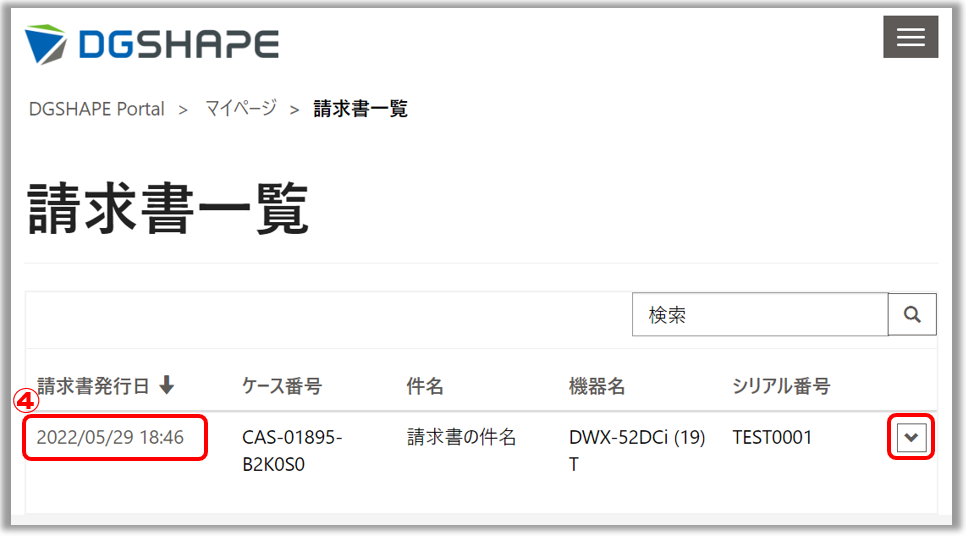Click the ケース番号 column header
The height and width of the screenshot is (539, 968).
tap(282, 386)
